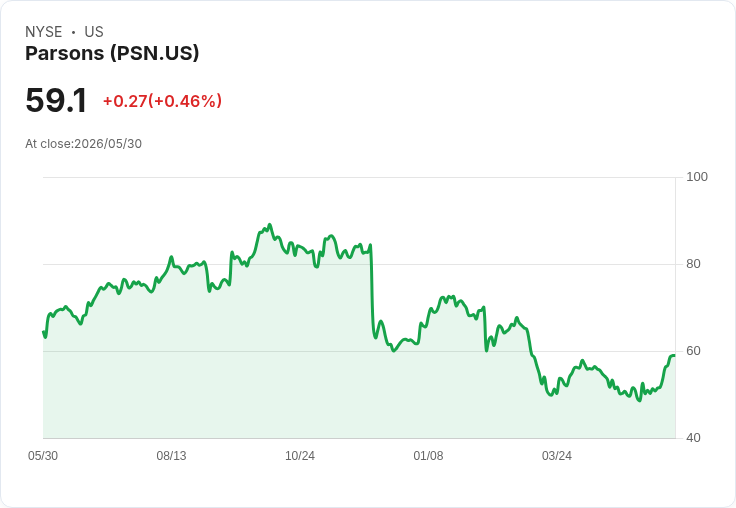Screen dimensions: 736x508
Task: Click the 08/13 x-axis date label
Action: (171, 455)
